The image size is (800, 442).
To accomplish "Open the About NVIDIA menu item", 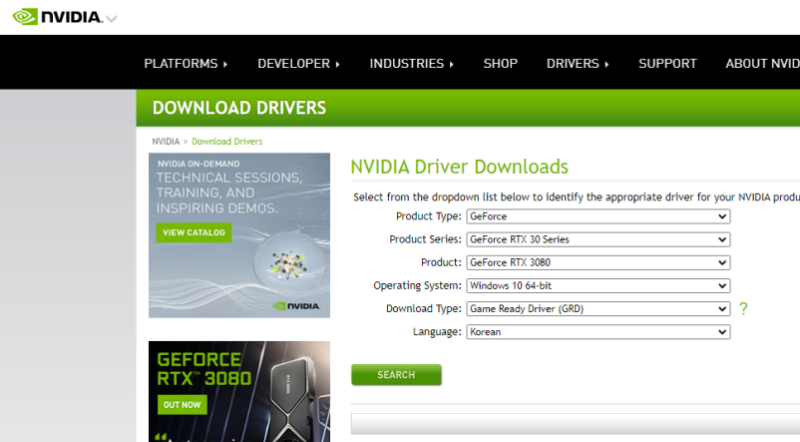I will [x=762, y=63].
